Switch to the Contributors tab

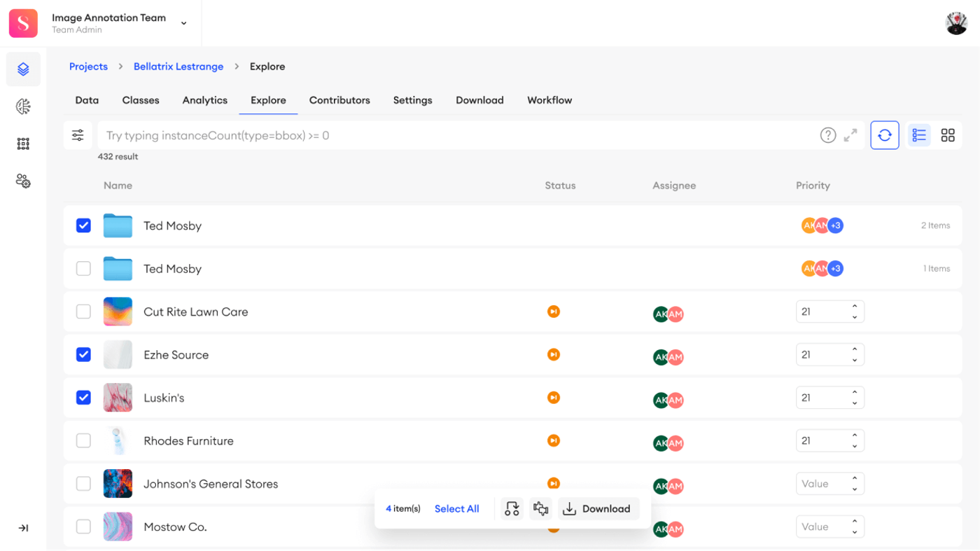click(339, 100)
